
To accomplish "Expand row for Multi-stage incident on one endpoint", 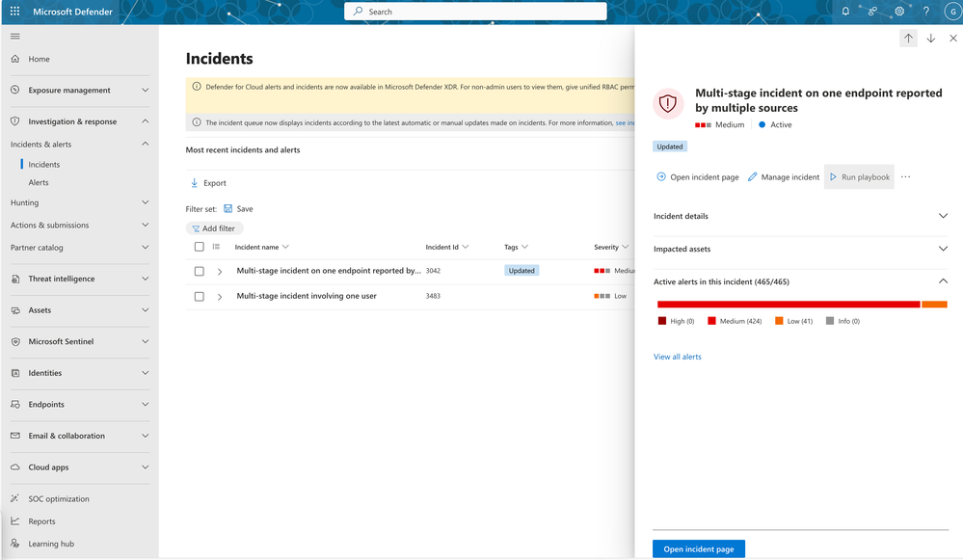I will 219,272.
